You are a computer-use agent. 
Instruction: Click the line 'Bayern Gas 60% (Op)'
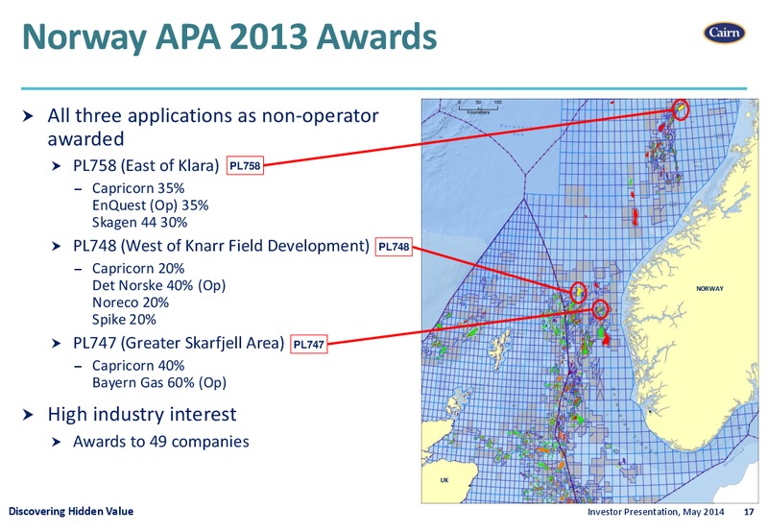pos(159,382)
